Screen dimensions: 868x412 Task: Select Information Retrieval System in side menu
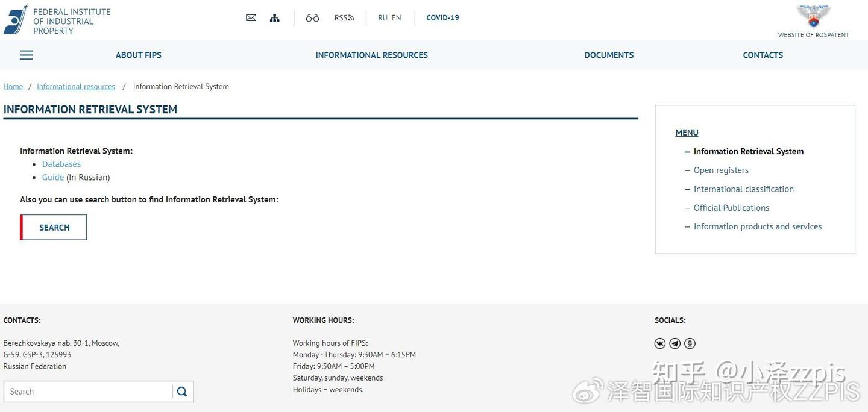point(749,152)
